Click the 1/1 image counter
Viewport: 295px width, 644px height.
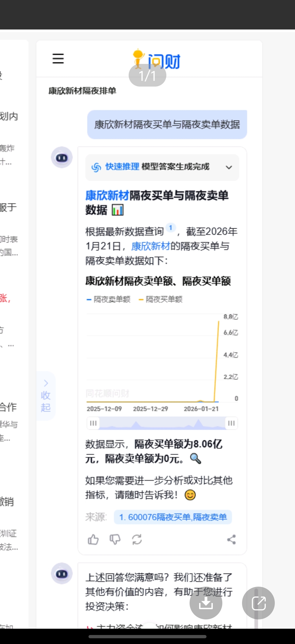coord(147,76)
